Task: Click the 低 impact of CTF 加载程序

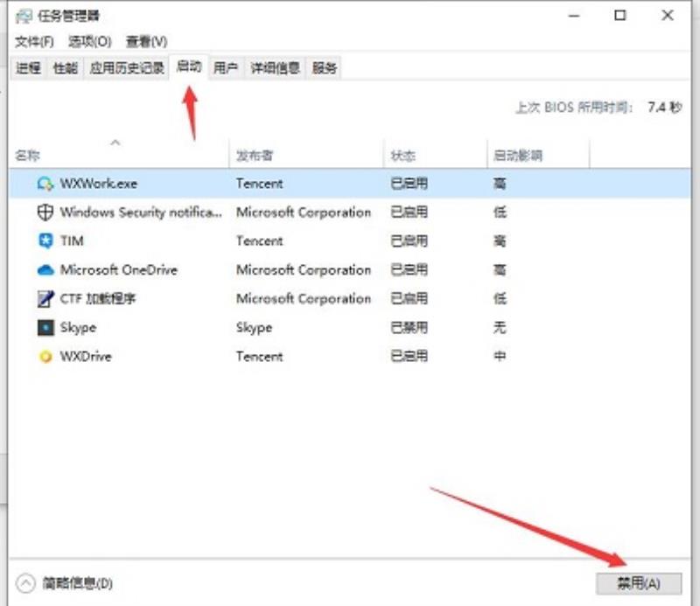Action: pos(500,298)
